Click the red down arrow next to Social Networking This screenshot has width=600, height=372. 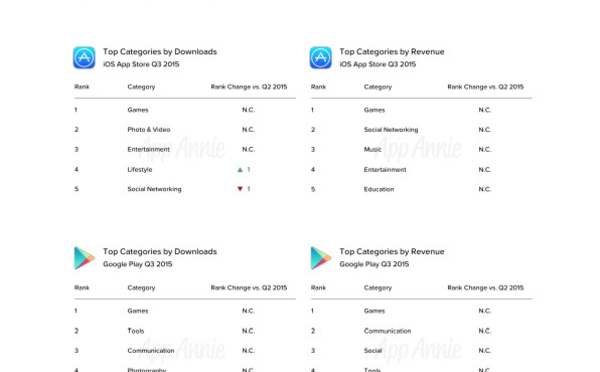tap(240, 189)
